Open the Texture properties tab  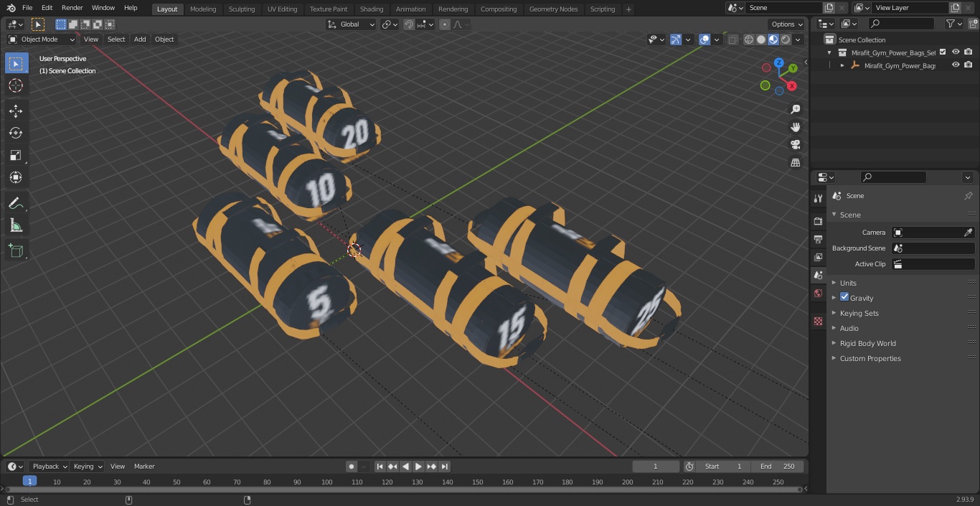point(818,321)
